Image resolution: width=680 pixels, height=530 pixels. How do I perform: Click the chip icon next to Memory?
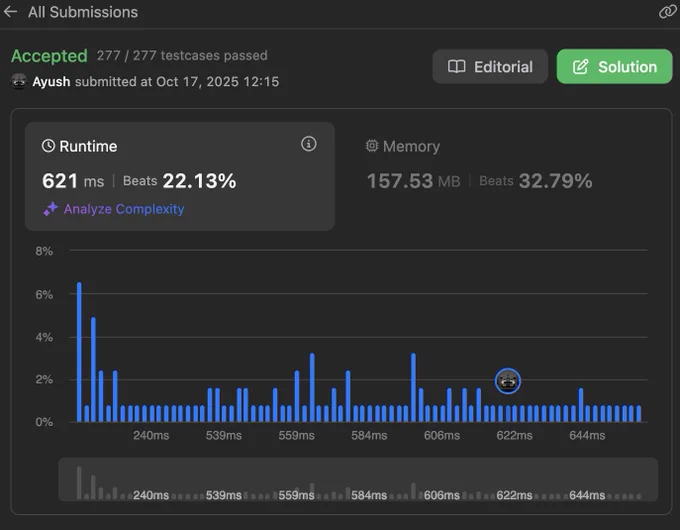(372, 146)
